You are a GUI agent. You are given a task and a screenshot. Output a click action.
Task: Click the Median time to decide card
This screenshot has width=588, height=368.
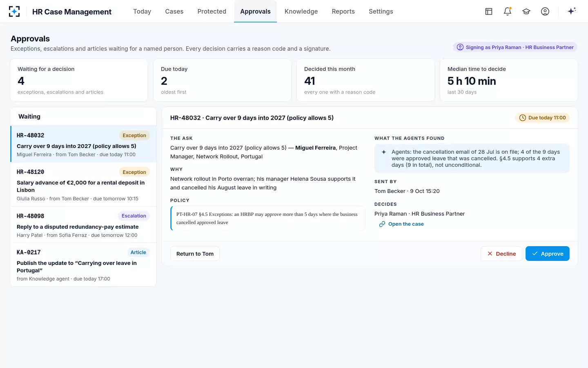click(509, 80)
